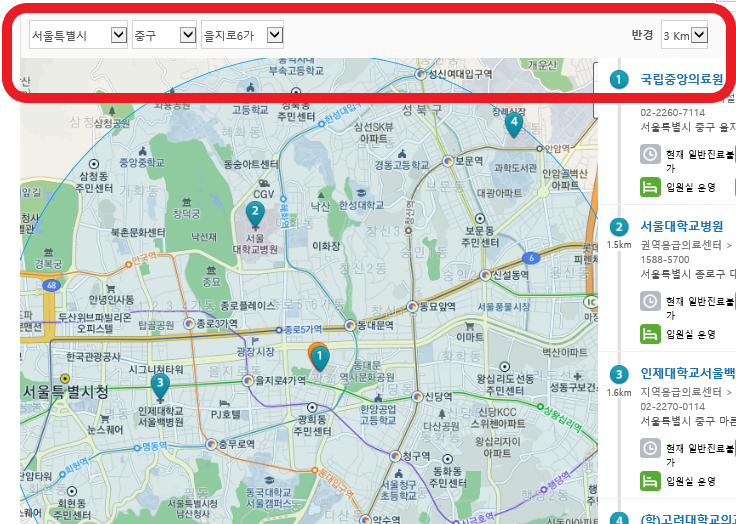
Task: Open the 3 Km radius dropdown
Action: (x=684, y=35)
